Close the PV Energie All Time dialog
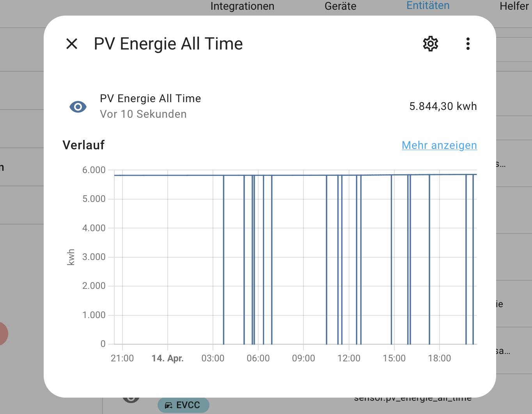The height and width of the screenshot is (414, 532). tap(72, 44)
